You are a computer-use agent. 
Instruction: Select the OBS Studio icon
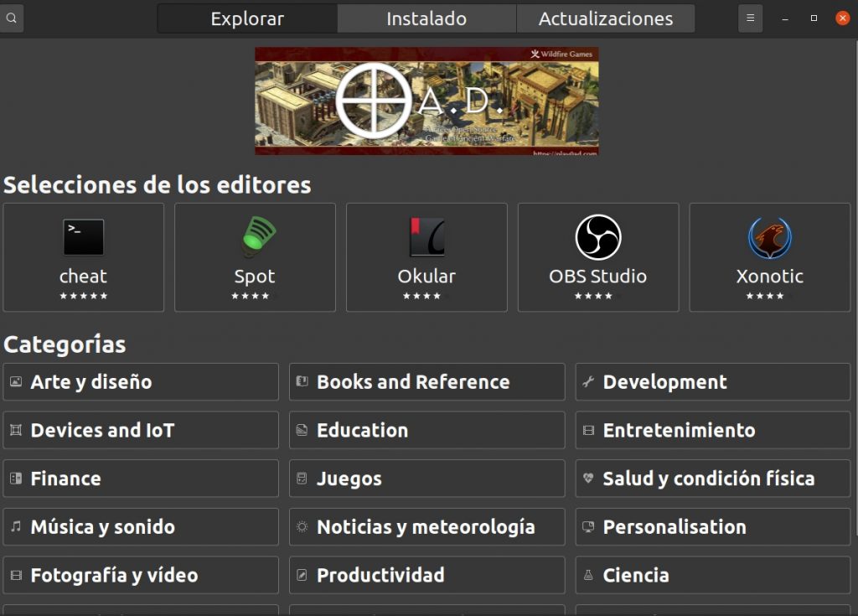click(597, 236)
